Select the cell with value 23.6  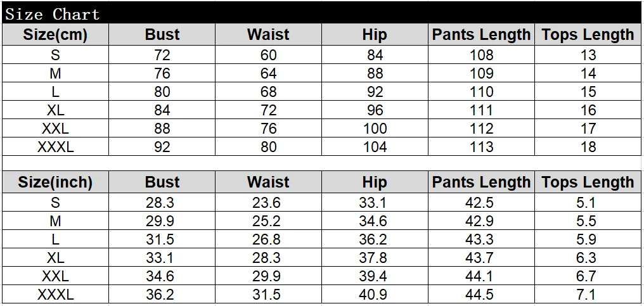pos(268,203)
